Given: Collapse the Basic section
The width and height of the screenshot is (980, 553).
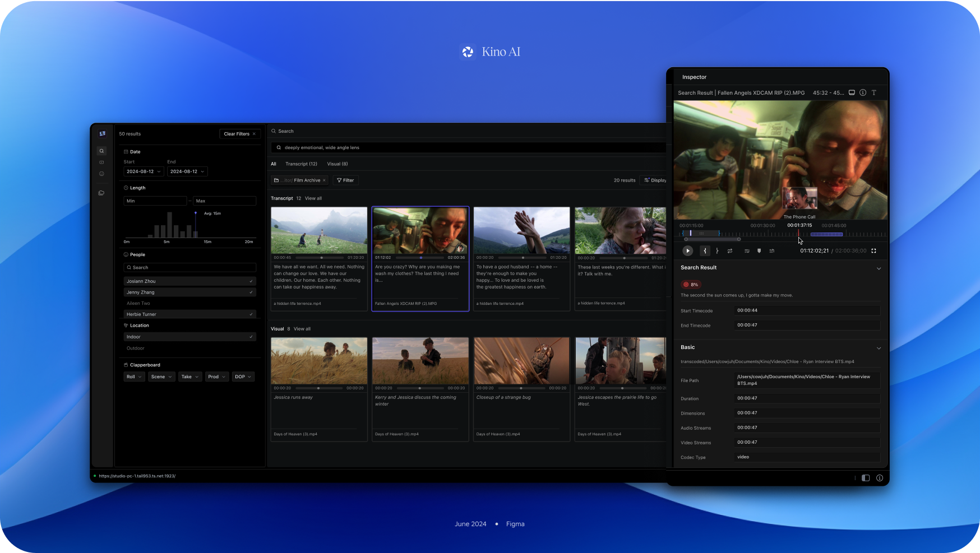Looking at the screenshot, I should pyautogui.click(x=879, y=348).
